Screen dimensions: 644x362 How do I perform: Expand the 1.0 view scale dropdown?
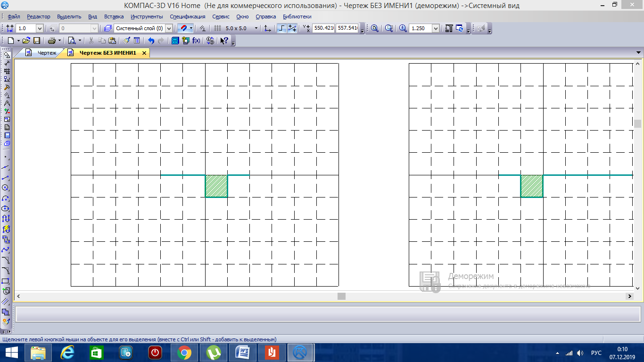(x=40, y=28)
